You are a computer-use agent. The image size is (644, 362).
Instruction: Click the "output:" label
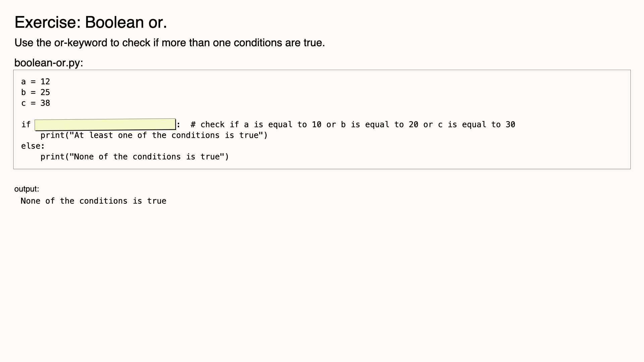pos(26,189)
